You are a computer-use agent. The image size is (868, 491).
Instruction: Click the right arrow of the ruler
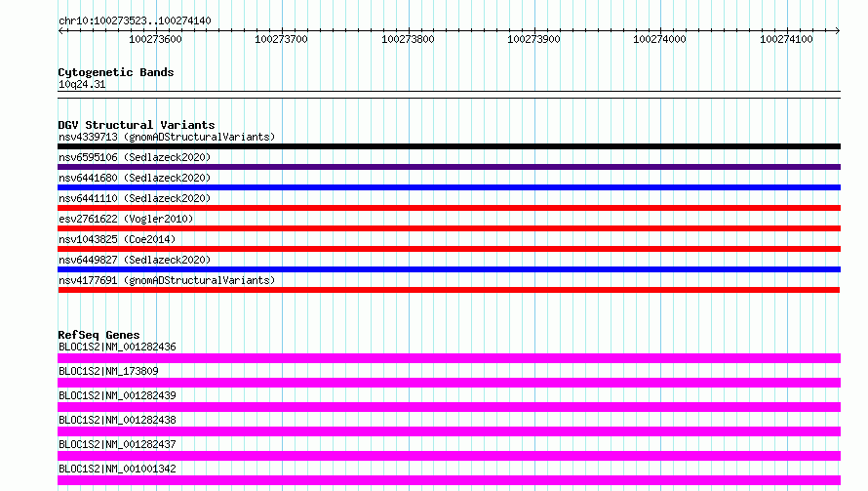tap(837, 30)
